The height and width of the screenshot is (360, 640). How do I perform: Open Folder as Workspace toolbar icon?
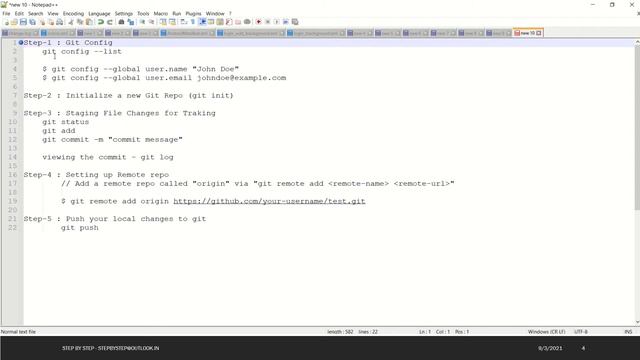coord(238,22)
